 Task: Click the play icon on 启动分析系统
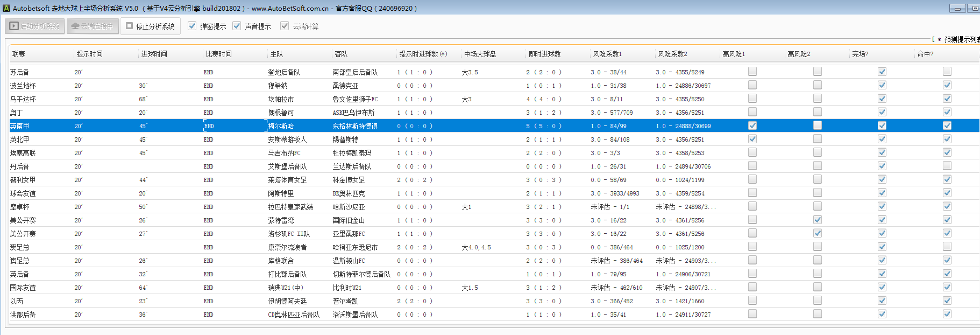pos(14,26)
